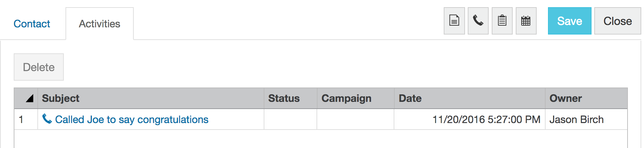The image size is (644, 148).
Task: Sort activities by the Subject column header
Action: pos(60,98)
